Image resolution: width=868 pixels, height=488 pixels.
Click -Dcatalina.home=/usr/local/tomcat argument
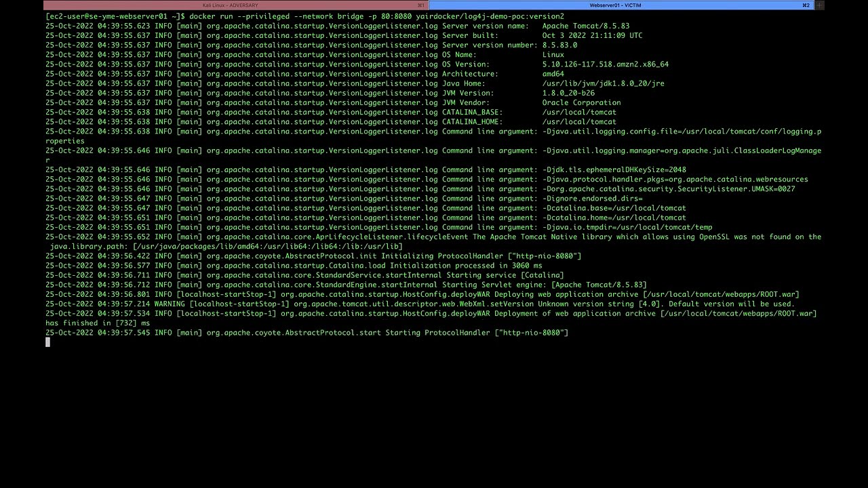point(614,218)
